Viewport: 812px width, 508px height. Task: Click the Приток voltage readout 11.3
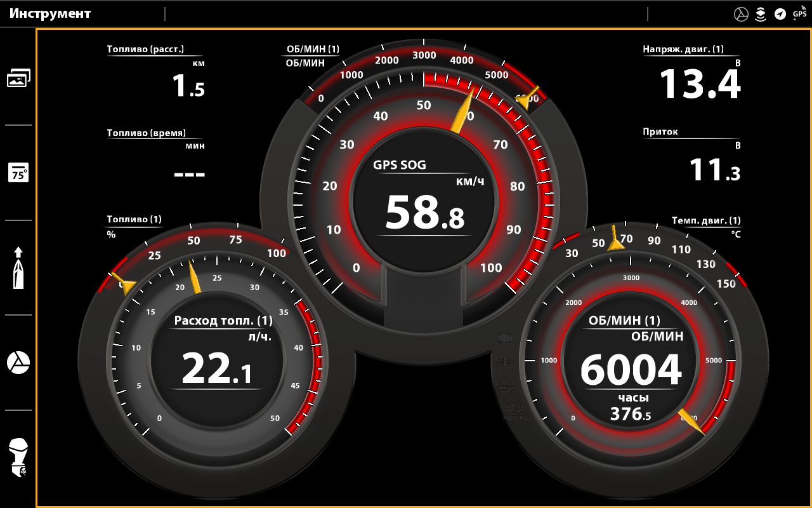click(x=714, y=170)
